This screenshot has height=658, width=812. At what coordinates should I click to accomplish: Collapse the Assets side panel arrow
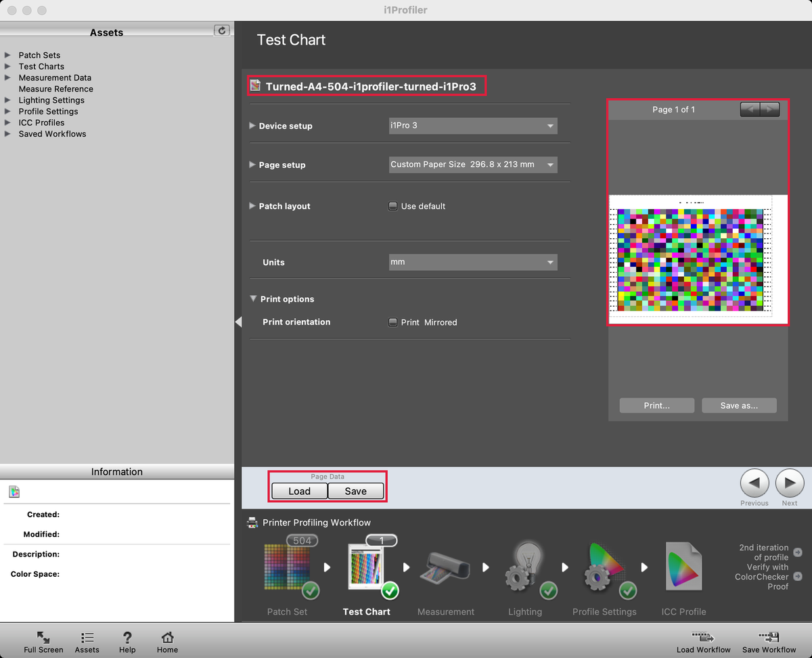tap(238, 322)
